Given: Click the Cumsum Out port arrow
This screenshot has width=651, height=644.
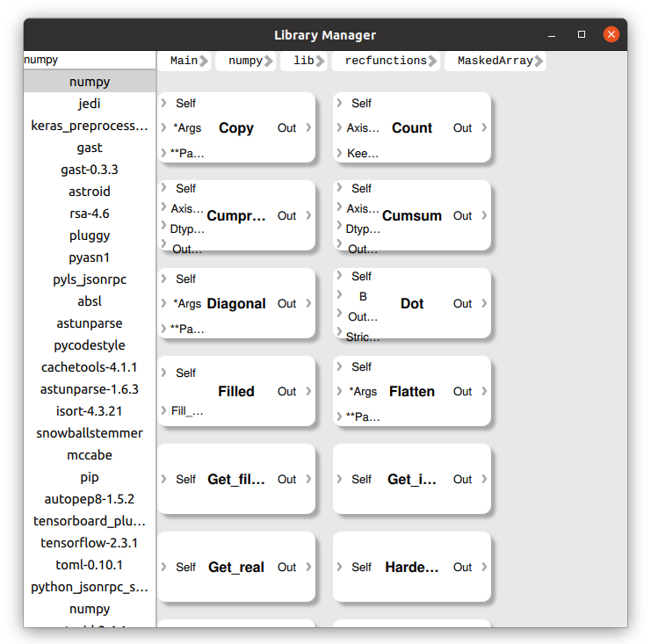Looking at the screenshot, I should coord(484,215).
